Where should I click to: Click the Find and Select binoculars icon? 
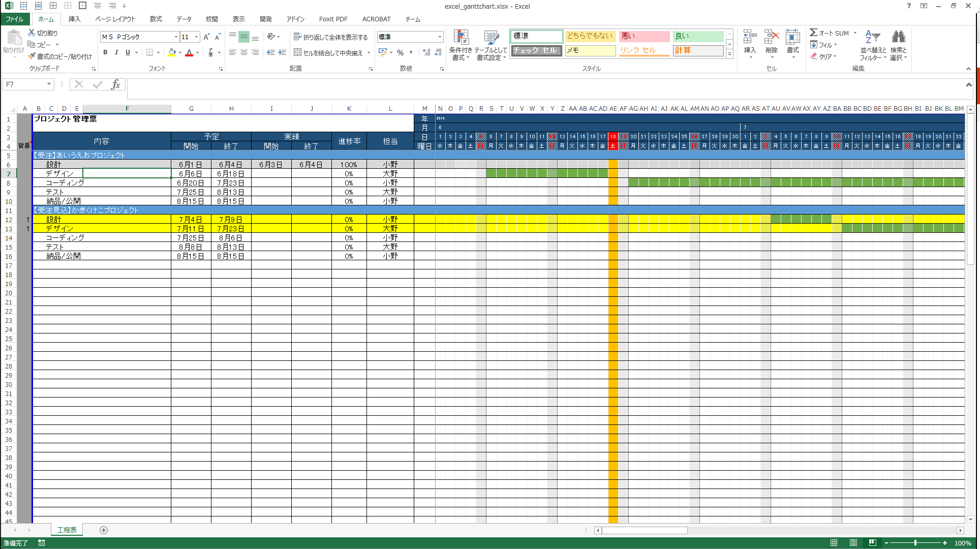coord(898,38)
